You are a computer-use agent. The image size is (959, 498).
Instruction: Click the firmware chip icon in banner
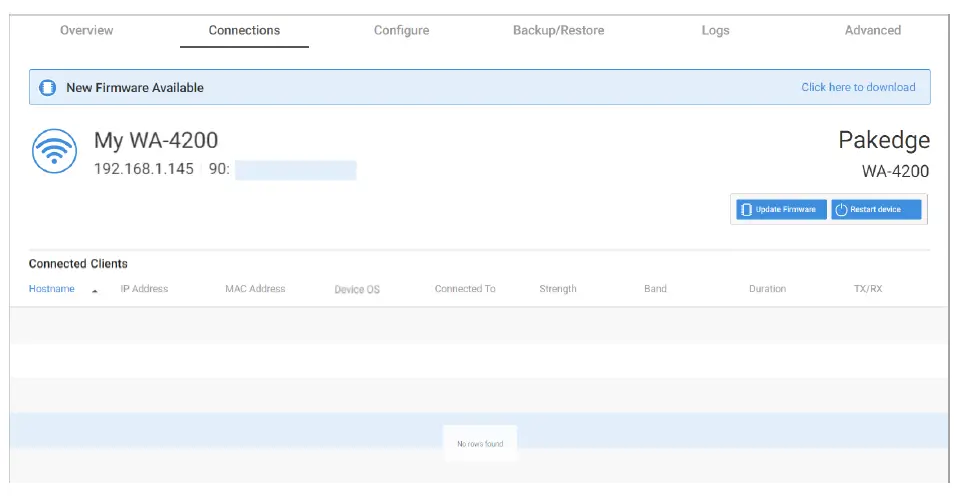coord(48,87)
